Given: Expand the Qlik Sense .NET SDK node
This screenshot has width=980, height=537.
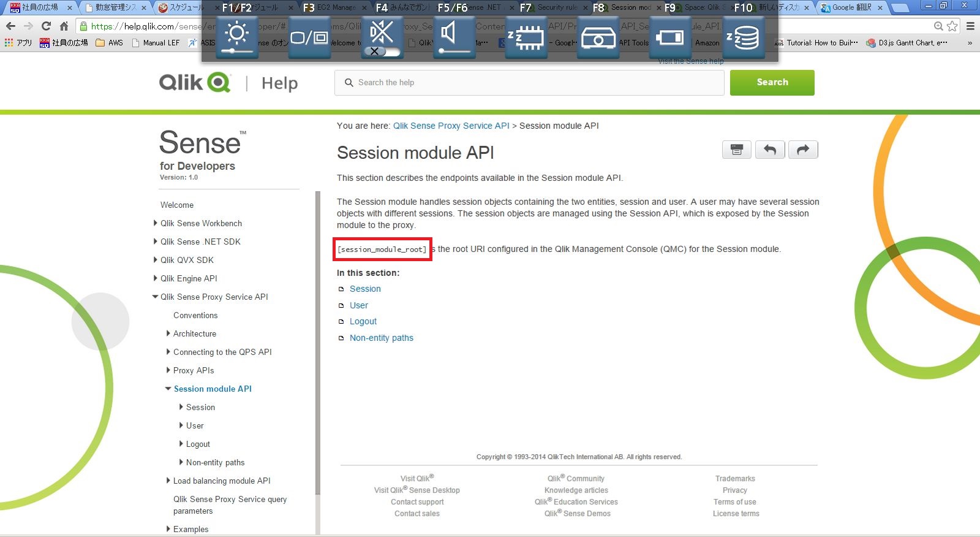Looking at the screenshot, I should pos(156,242).
